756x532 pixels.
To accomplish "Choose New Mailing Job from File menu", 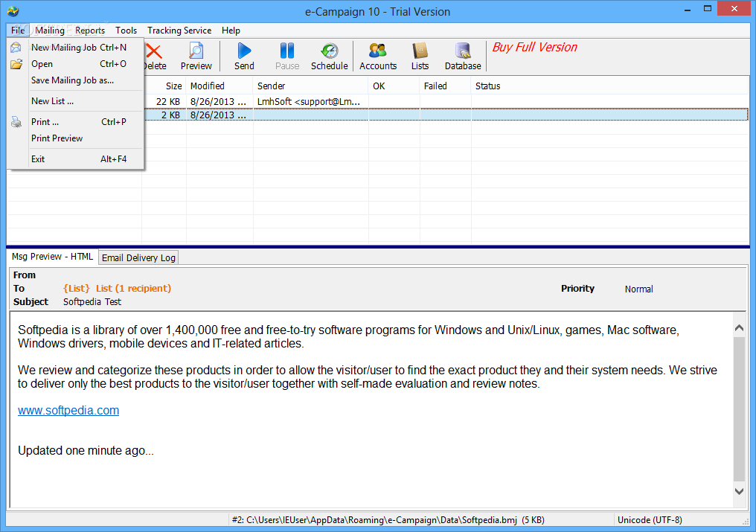I will point(76,48).
